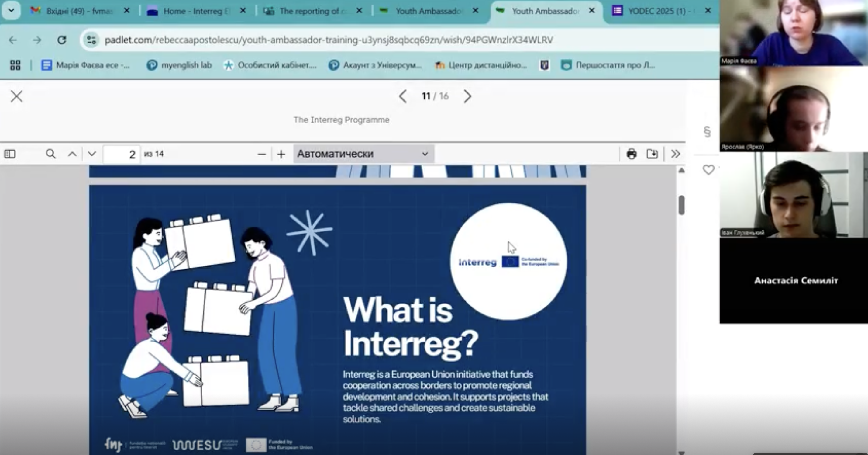The image size is (868, 455).
Task: Zoom in the PDF
Action: point(281,155)
